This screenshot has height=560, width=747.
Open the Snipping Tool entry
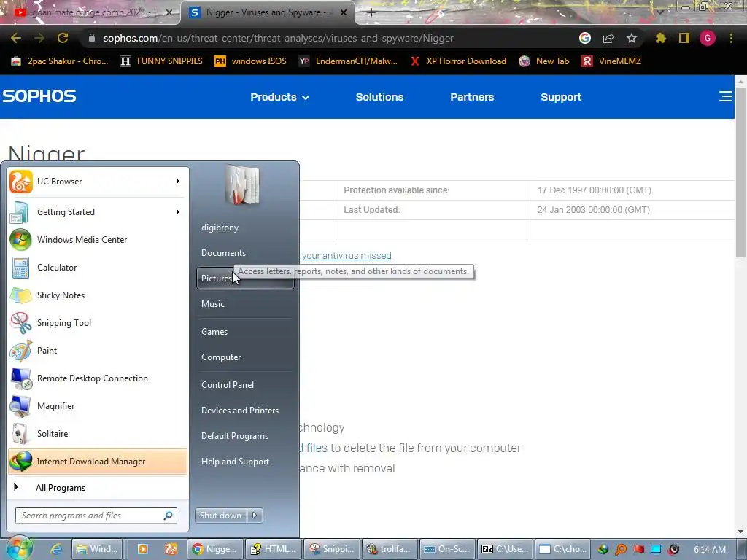pyautogui.click(x=97, y=322)
